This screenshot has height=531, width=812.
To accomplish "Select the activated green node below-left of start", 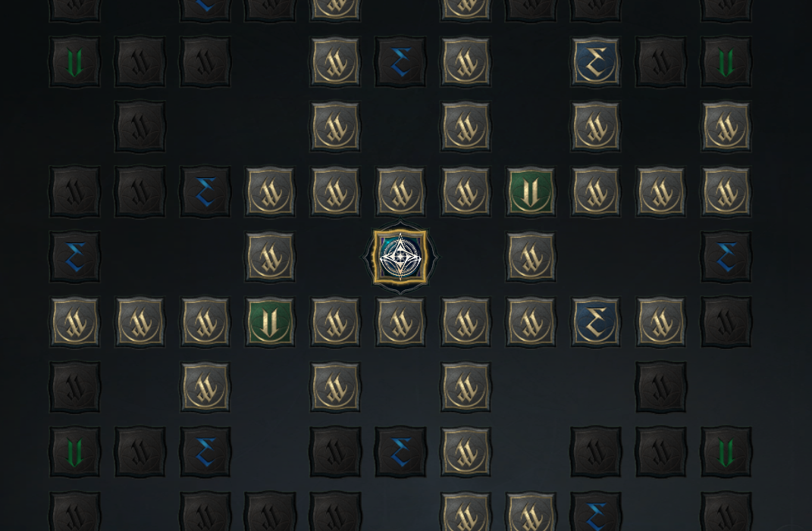I will [x=270, y=322].
